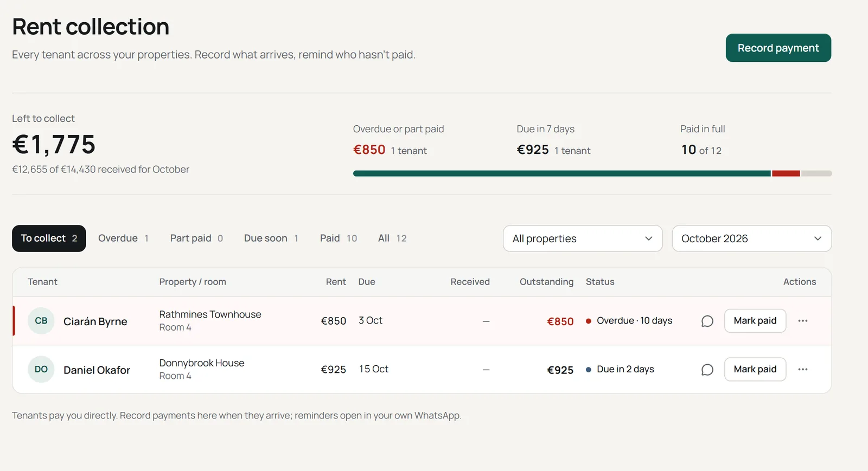Select tenant name Daniel Okafor
868x471 pixels.
[x=97, y=370]
